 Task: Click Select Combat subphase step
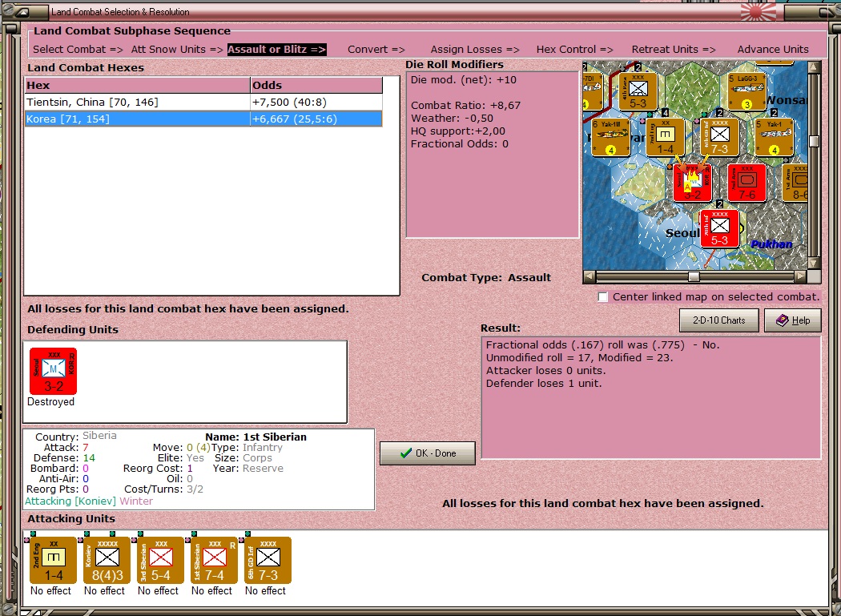(x=78, y=50)
